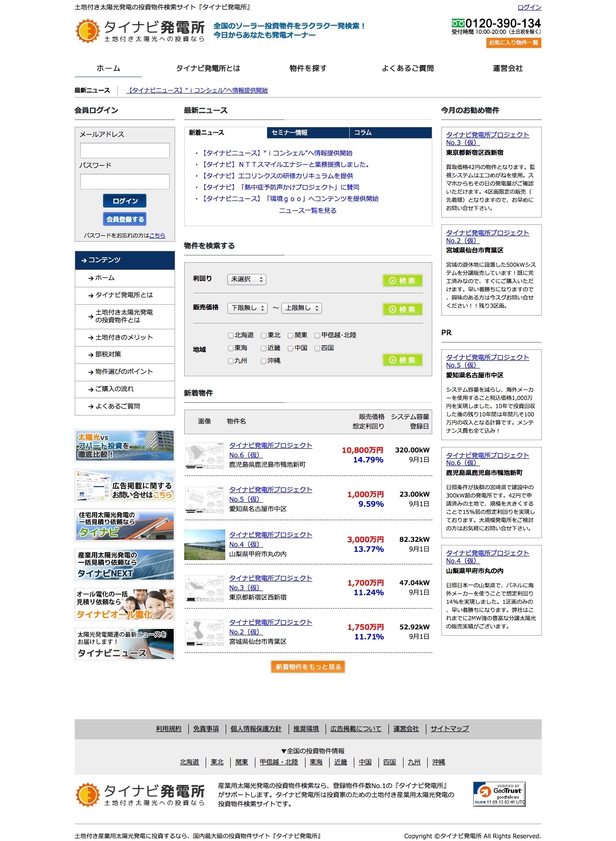
Task: Click 新着物件をもっと見る button
Action: point(308,667)
